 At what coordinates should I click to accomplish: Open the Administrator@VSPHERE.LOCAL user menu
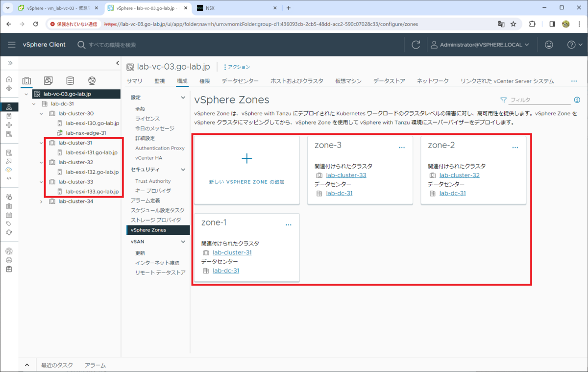(480, 45)
